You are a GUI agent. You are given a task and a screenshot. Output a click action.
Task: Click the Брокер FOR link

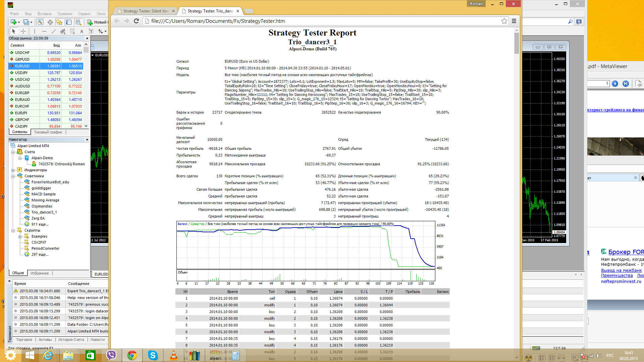(626, 252)
